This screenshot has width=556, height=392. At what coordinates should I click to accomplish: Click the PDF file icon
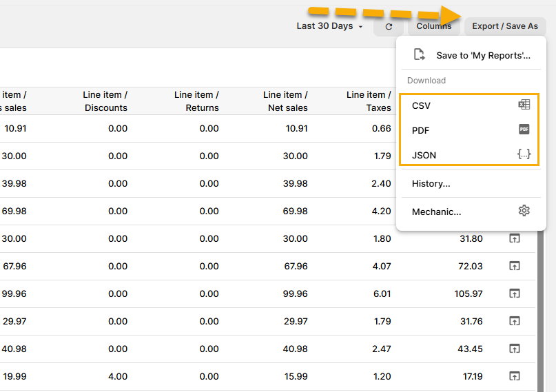click(524, 130)
